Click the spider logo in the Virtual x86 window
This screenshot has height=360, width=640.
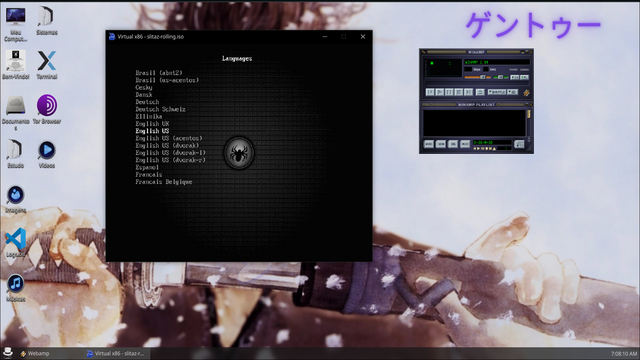239,153
